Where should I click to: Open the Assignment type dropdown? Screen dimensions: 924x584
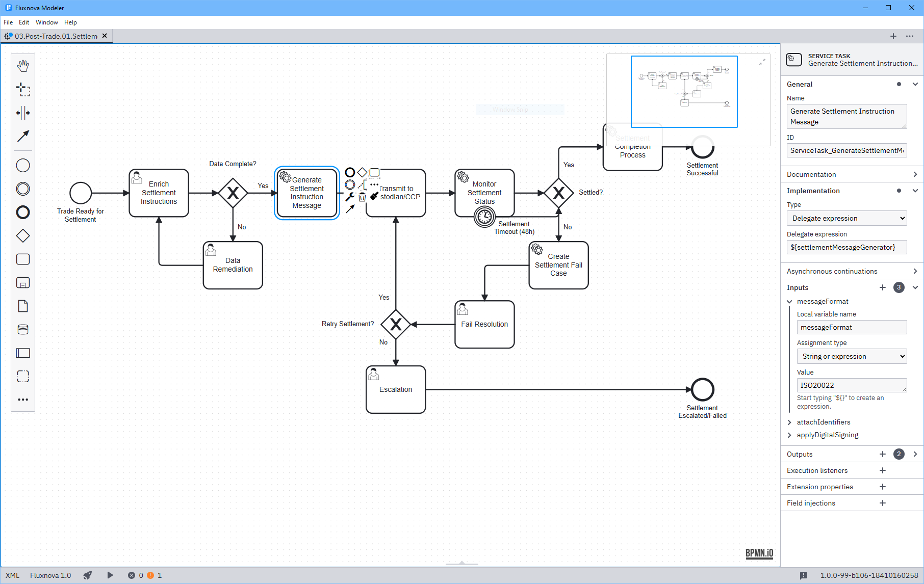pyautogui.click(x=852, y=356)
